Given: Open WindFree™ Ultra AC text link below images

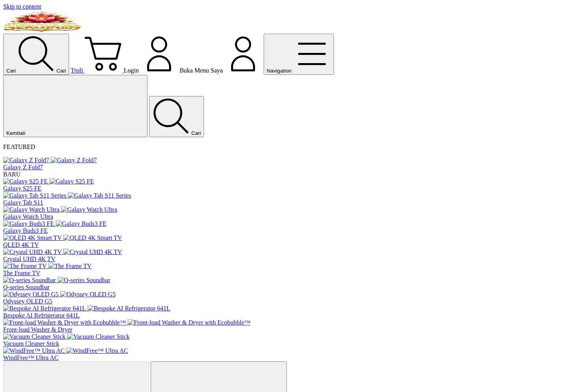Looking at the screenshot, I should click(31, 358).
